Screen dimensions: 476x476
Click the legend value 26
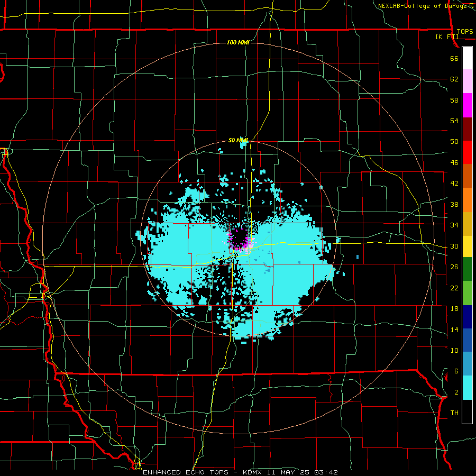[x=454, y=267]
